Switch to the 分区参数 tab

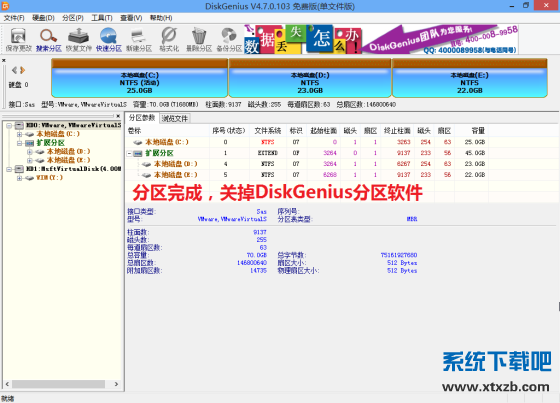(x=142, y=118)
